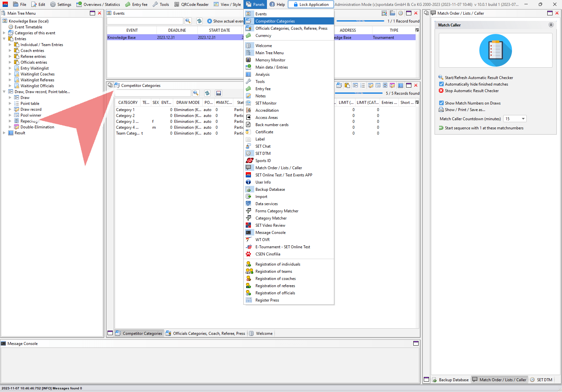This screenshot has height=392, width=562.
Task: Click Start/Refresh Automatic Result Checker
Action: pos(479,78)
